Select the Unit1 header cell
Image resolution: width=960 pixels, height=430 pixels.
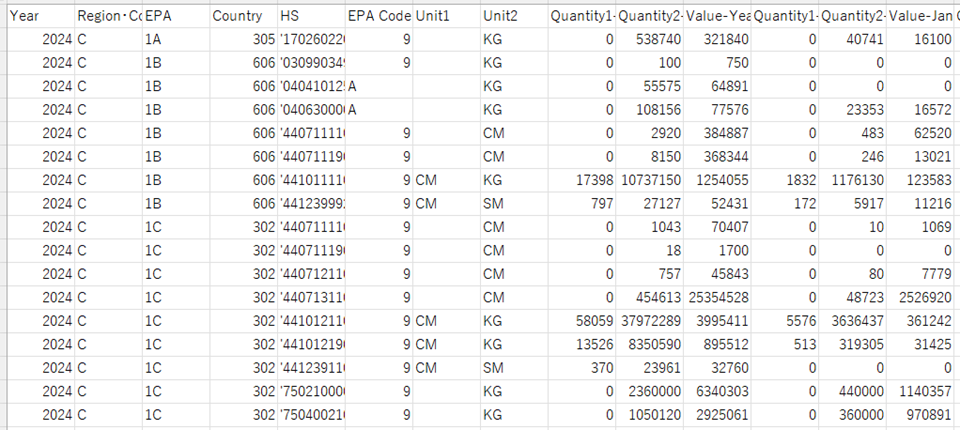coord(444,16)
